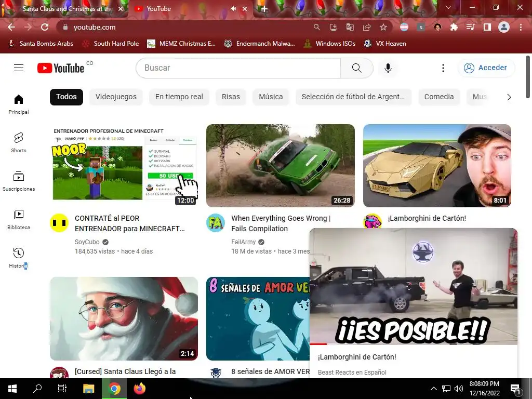
Task: Click the page vertical scrollbar
Action: coord(528,77)
